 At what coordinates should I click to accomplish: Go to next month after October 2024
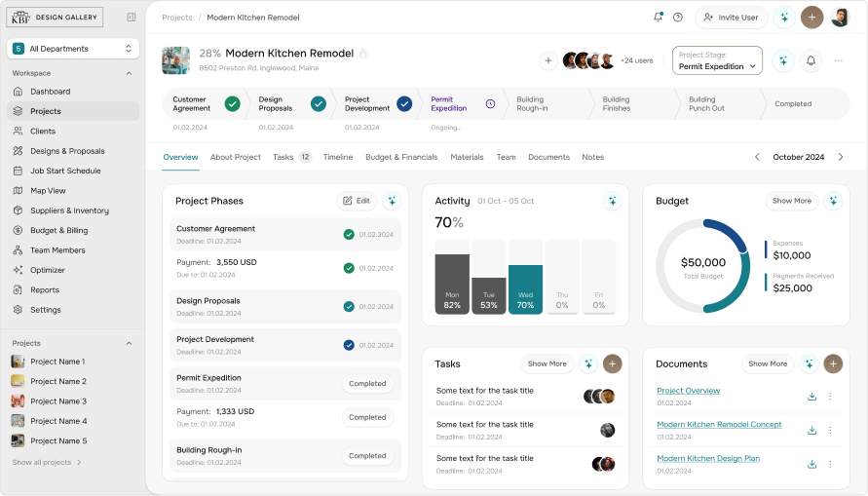tap(841, 157)
